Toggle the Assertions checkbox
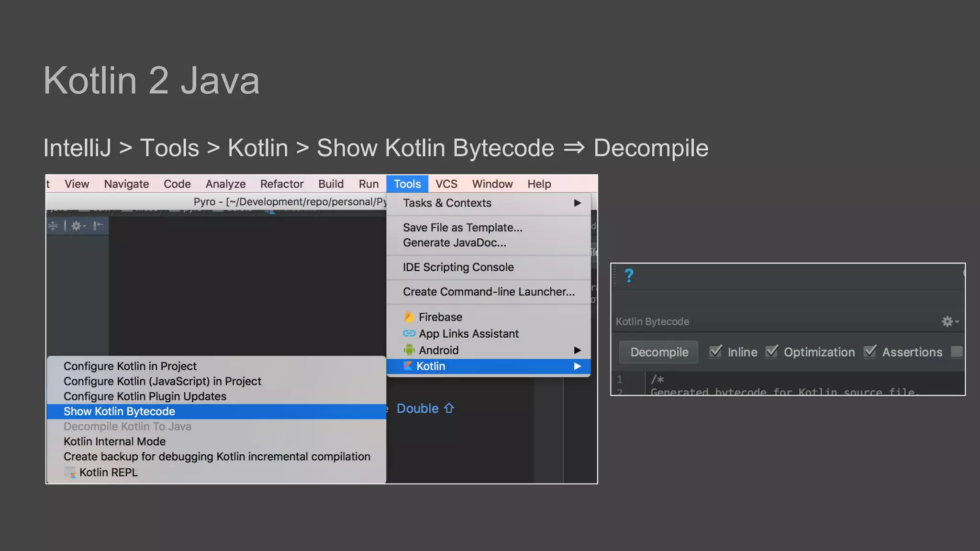Viewport: 980px width, 551px height. tap(870, 352)
